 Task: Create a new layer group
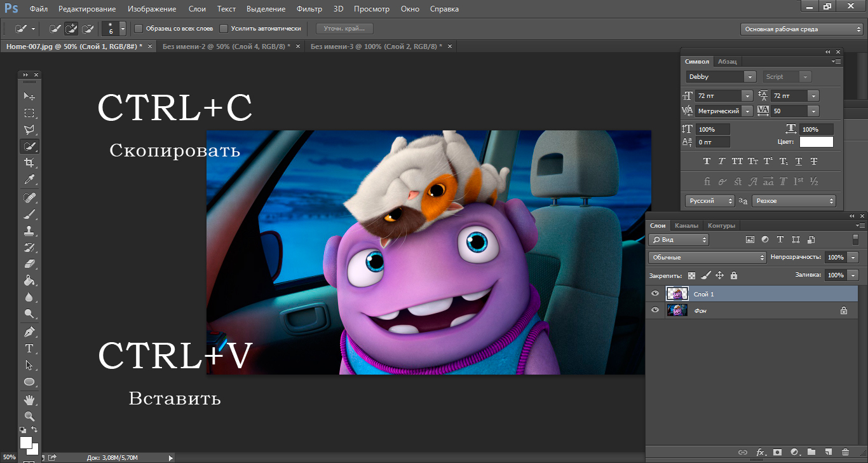tap(811, 452)
